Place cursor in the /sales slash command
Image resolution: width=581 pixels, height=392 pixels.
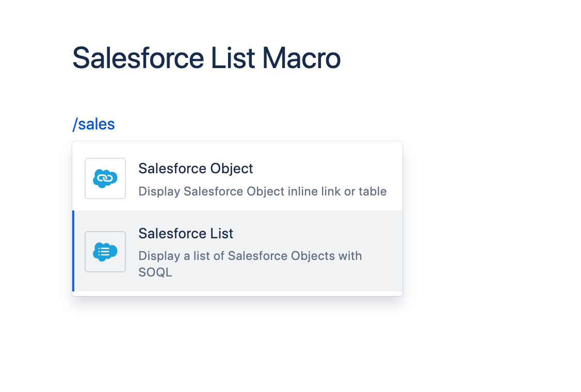tap(94, 124)
